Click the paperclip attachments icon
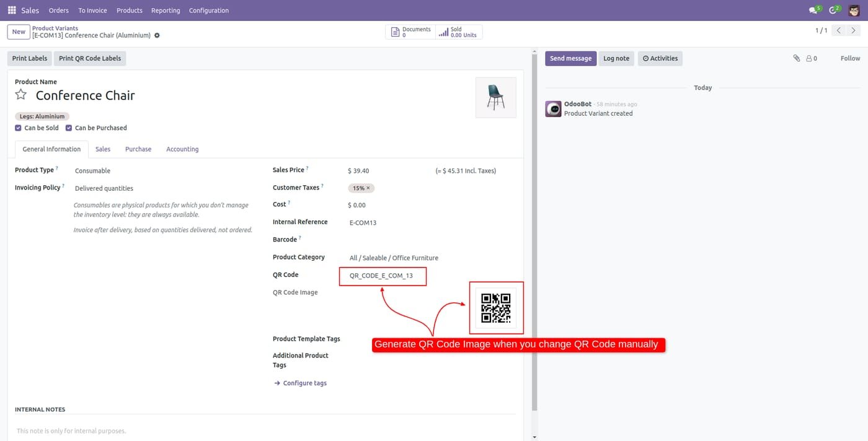Screen dimensions: 868x441 797,58
